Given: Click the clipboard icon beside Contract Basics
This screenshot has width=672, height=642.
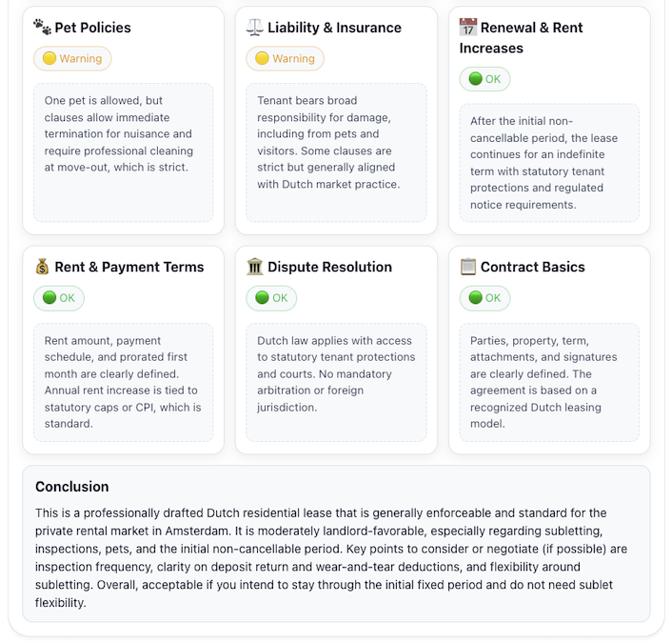Looking at the screenshot, I should point(468,267).
